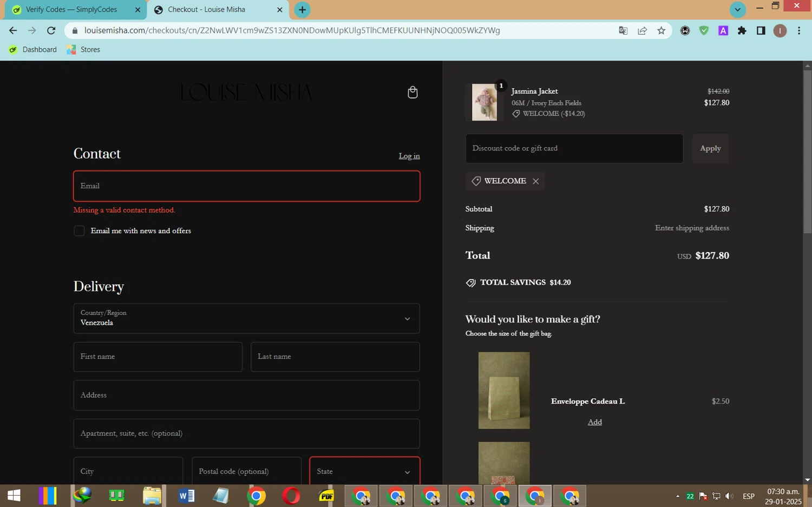Bookmark this page with the star
Image resolution: width=812 pixels, height=507 pixels.
(661, 31)
